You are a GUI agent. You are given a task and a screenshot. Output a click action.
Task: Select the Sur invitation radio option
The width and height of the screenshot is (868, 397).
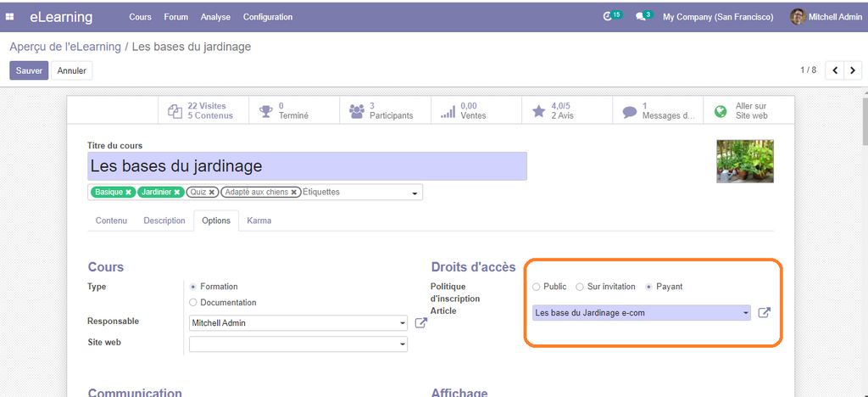pyautogui.click(x=580, y=287)
